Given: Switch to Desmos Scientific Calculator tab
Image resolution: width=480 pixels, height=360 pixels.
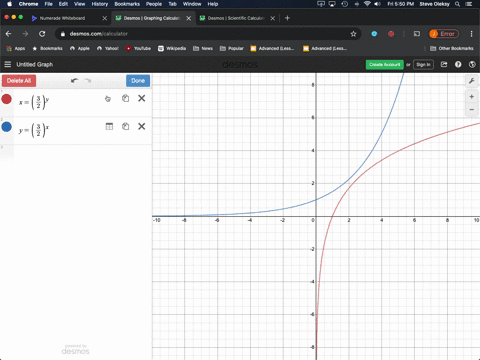Looking at the screenshot, I should click(236, 18).
